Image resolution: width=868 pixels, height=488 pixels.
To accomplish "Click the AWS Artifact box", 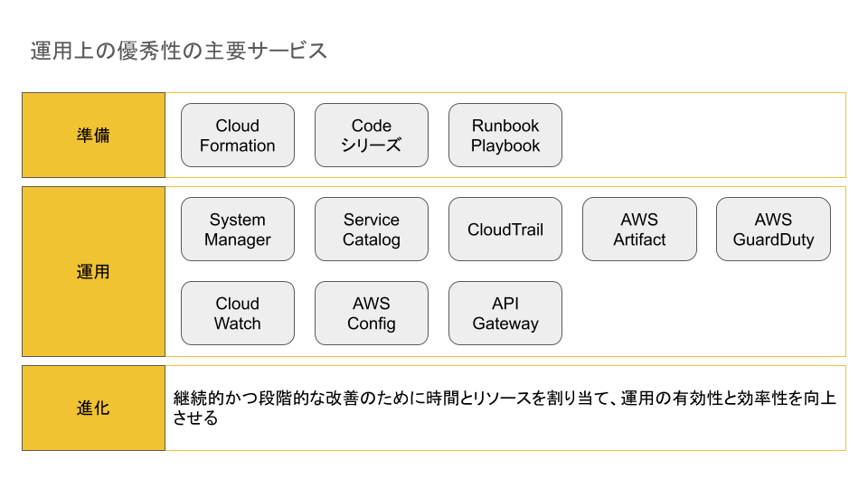I will click(x=639, y=229).
